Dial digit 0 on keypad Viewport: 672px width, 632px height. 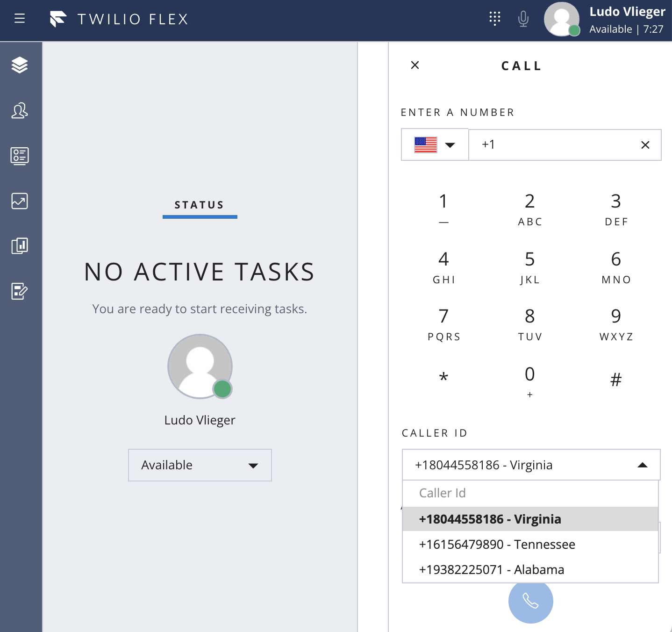pos(530,382)
